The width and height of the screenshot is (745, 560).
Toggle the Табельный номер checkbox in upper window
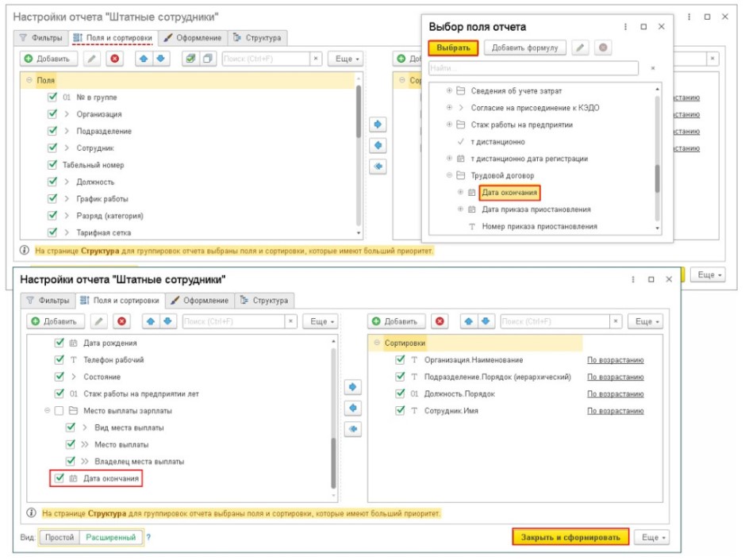(52, 165)
